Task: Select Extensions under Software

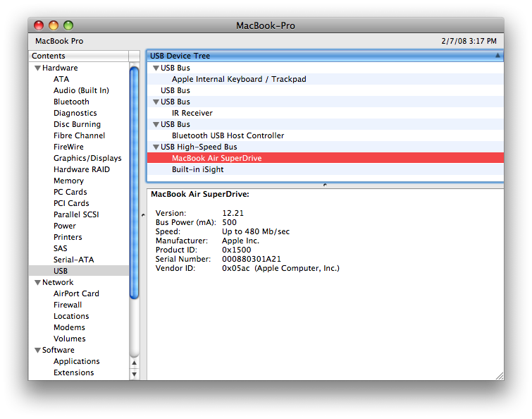Action: (x=73, y=372)
